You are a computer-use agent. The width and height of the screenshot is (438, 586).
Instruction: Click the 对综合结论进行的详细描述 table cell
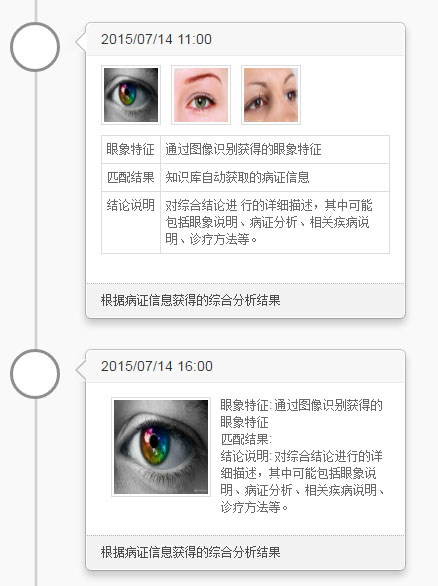coord(275,222)
